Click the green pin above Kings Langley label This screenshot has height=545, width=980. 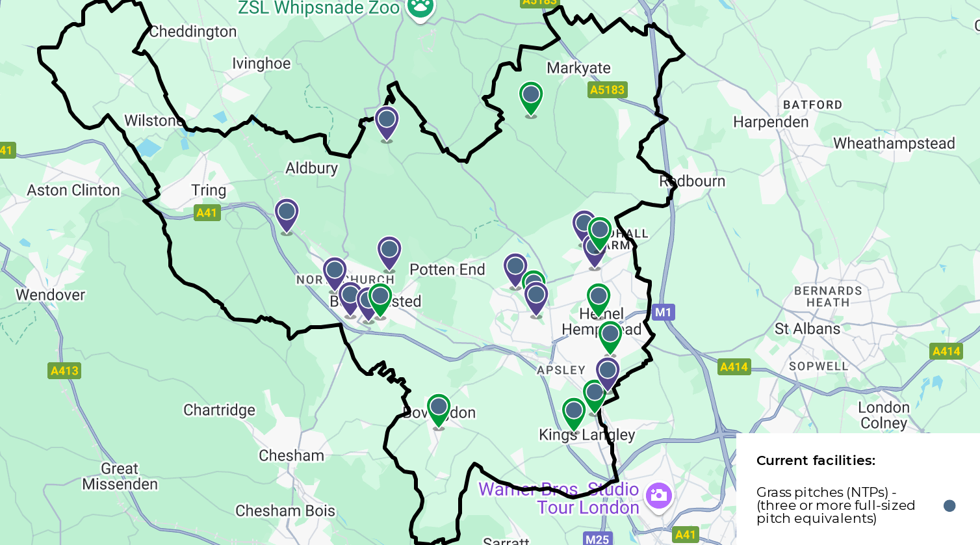pyautogui.click(x=574, y=414)
